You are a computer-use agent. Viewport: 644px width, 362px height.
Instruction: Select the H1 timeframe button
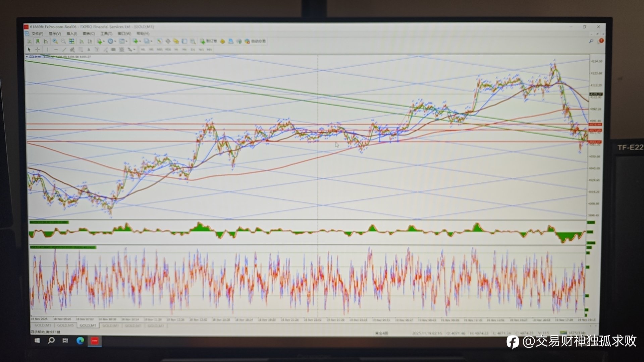click(176, 50)
